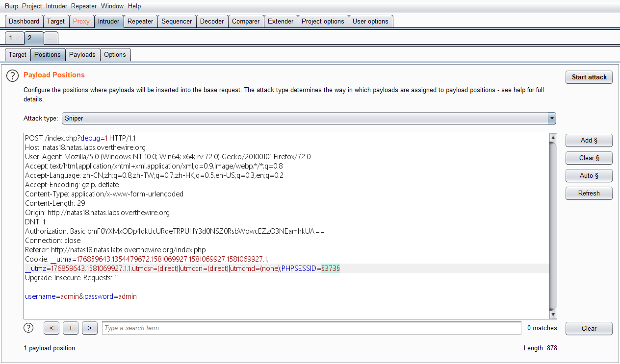Open the Burp menu
Viewport: 620px width, 364px height.
[11, 6]
